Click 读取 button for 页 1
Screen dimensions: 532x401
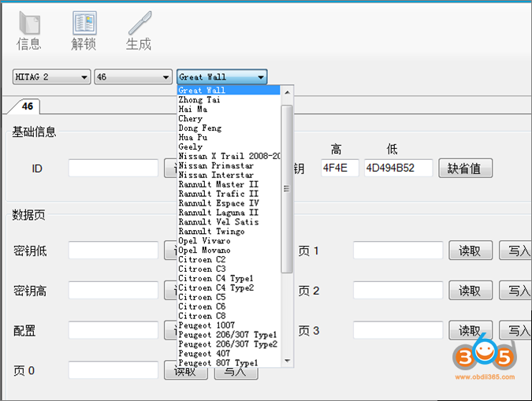[471, 251]
